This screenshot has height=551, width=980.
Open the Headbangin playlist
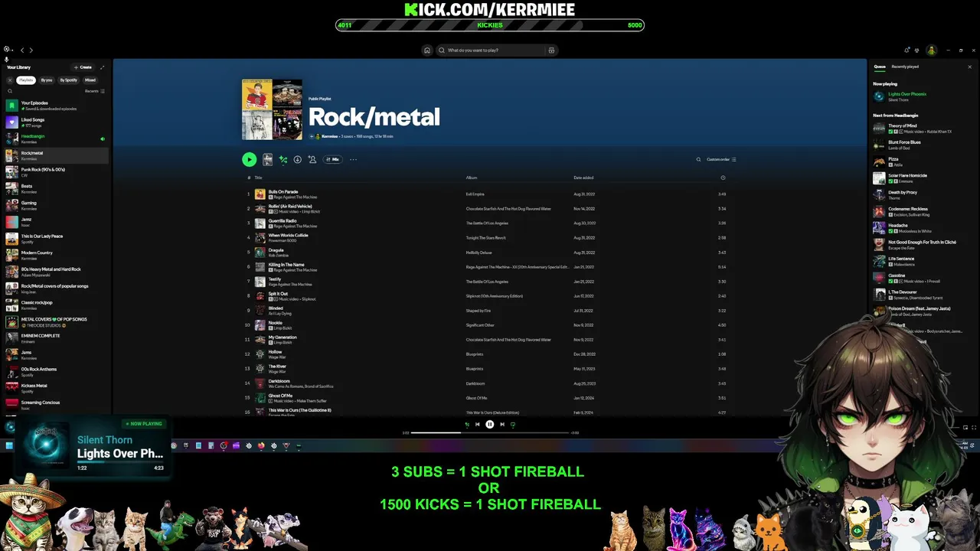(x=55, y=139)
